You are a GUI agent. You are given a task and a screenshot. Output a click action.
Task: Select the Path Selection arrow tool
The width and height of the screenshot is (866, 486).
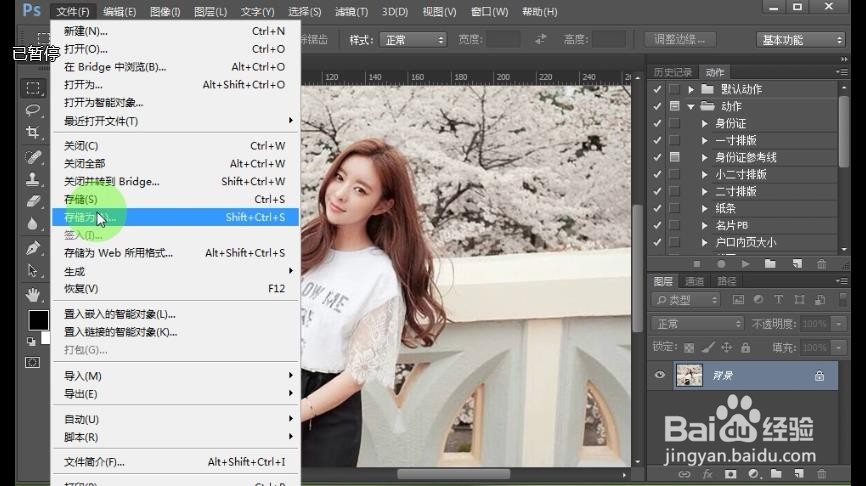tap(33, 271)
